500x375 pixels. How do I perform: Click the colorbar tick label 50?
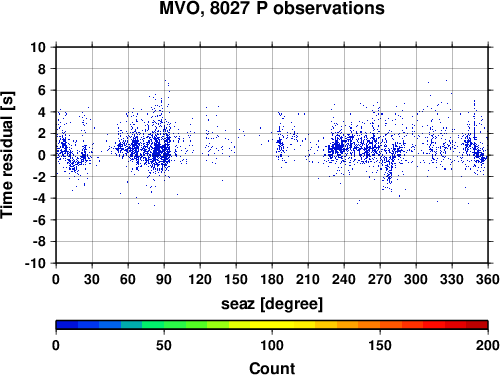[x=164, y=345]
